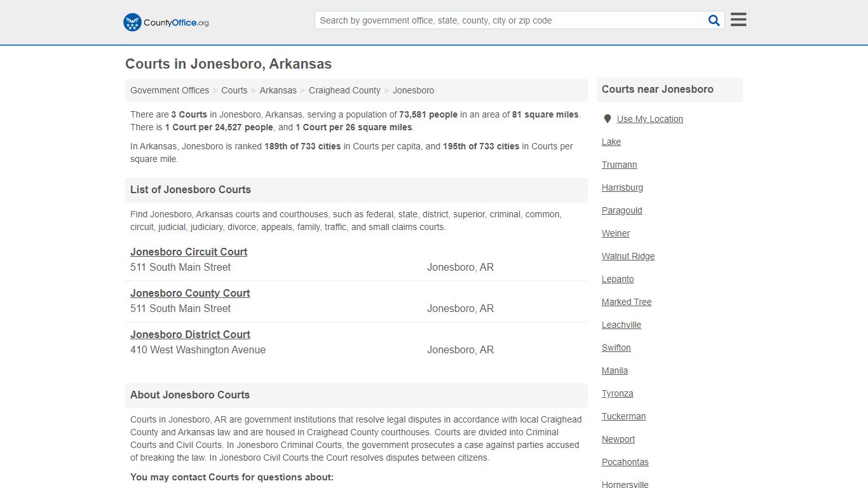Click the page title Courts in Jonesboro, Arkansas
868x488 pixels.
(229, 64)
